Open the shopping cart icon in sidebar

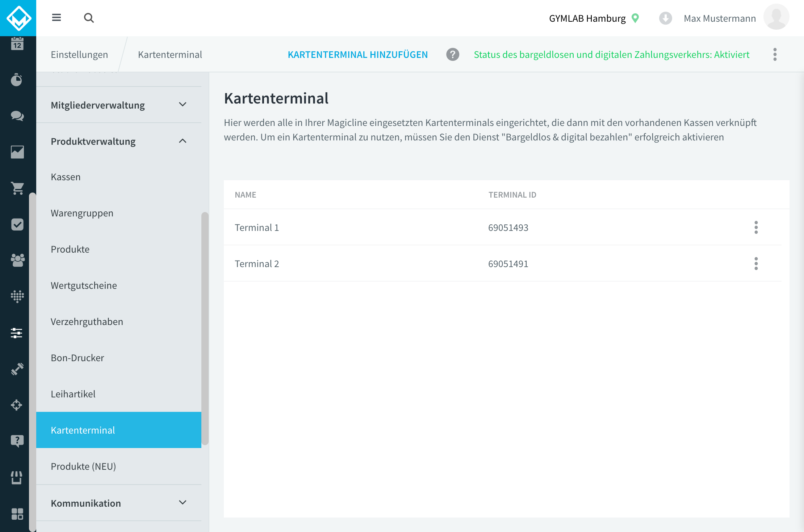tap(17, 188)
